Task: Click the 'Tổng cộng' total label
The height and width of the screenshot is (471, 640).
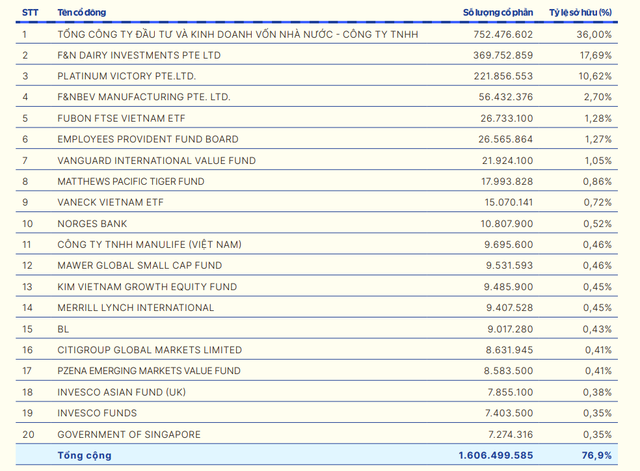Action: tap(84, 455)
